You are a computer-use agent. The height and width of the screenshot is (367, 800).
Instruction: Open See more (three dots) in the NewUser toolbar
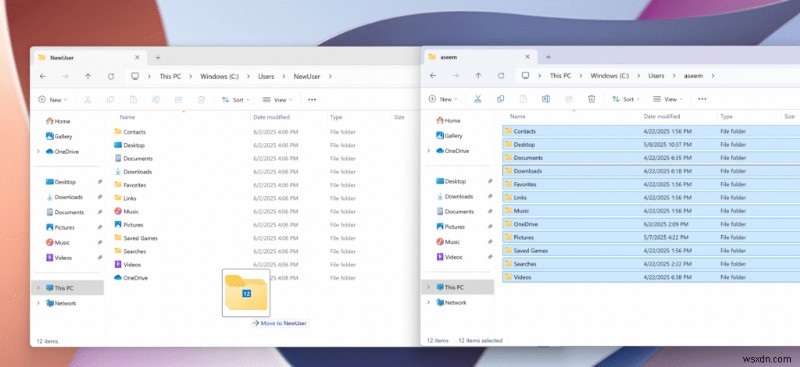point(312,100)
